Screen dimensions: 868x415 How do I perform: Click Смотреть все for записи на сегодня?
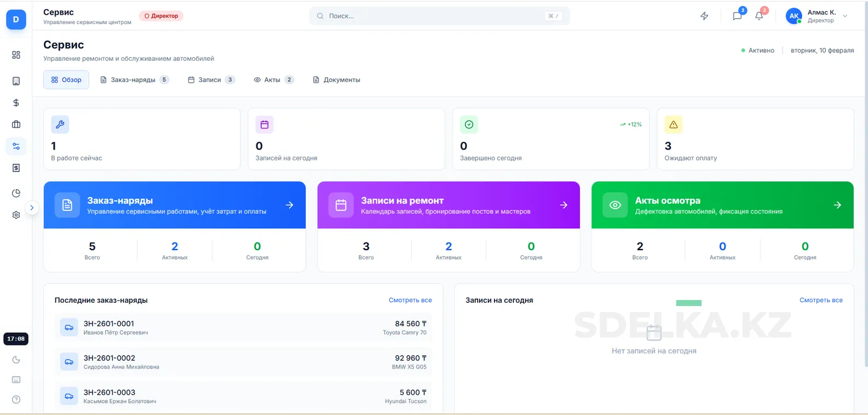(821, 300)
